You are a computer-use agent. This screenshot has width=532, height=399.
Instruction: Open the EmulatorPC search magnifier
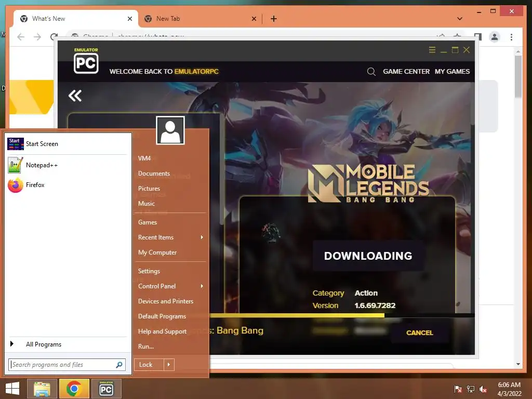pyautogui.click(x=371, y=72)
